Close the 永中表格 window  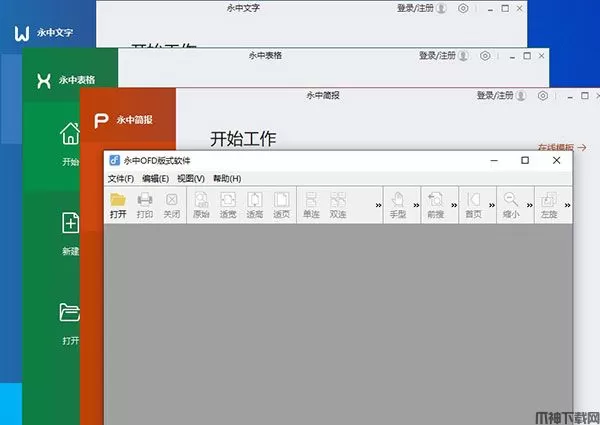point(541,56)
